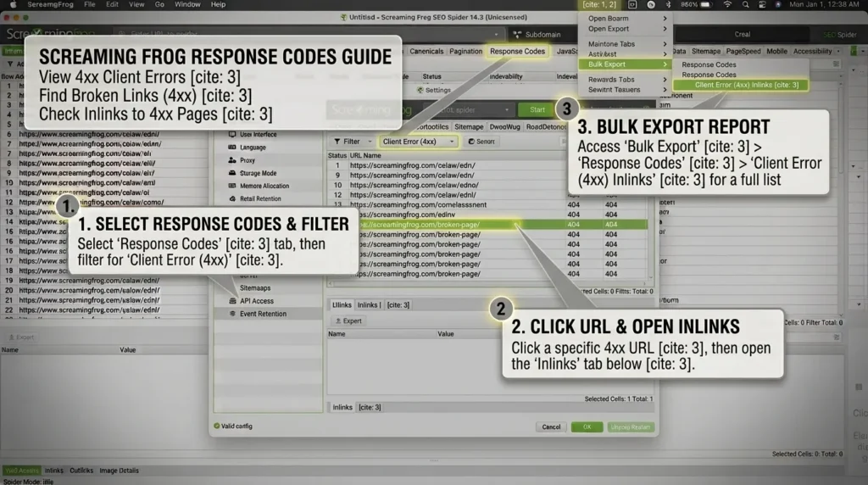Image resolution: width=868 pixels, height=485 pixels.
Task: Click the Bluetooth icon in menu bar
Action: point(668,4)
